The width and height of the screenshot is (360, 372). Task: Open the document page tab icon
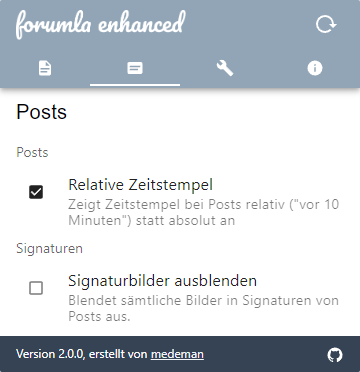[x=45, y=69]
